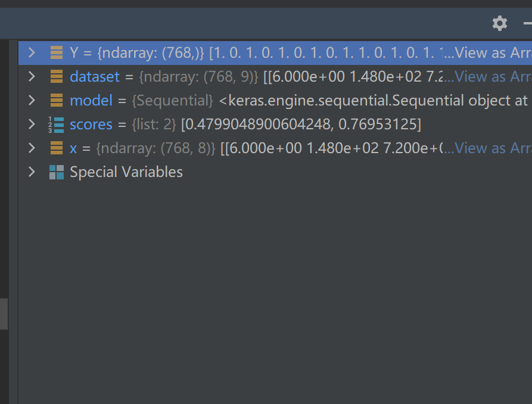Select the scores variable name
The image size is (532, 404).
91,124
